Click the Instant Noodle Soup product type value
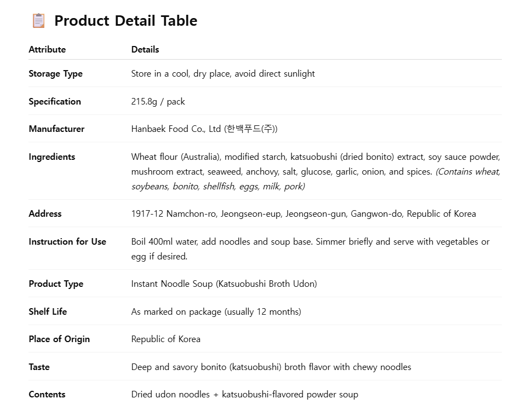This screenshot has height=416, width=532. 224,284
